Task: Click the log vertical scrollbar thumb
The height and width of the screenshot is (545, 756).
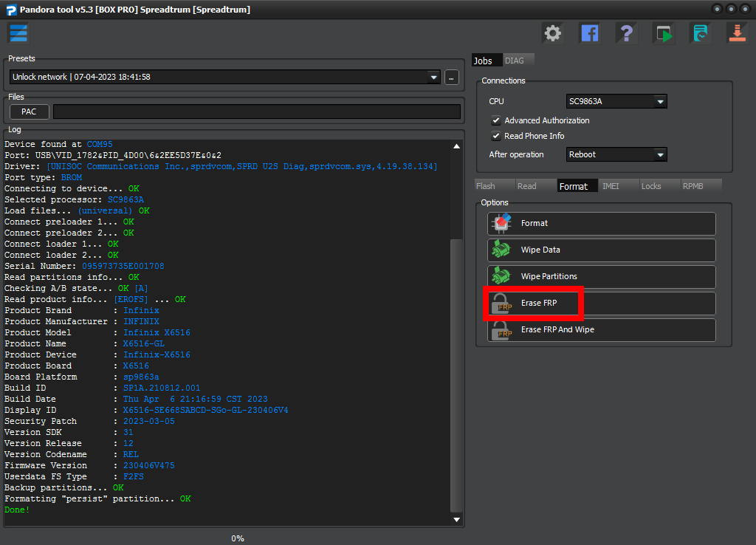Action: [456, 375]
